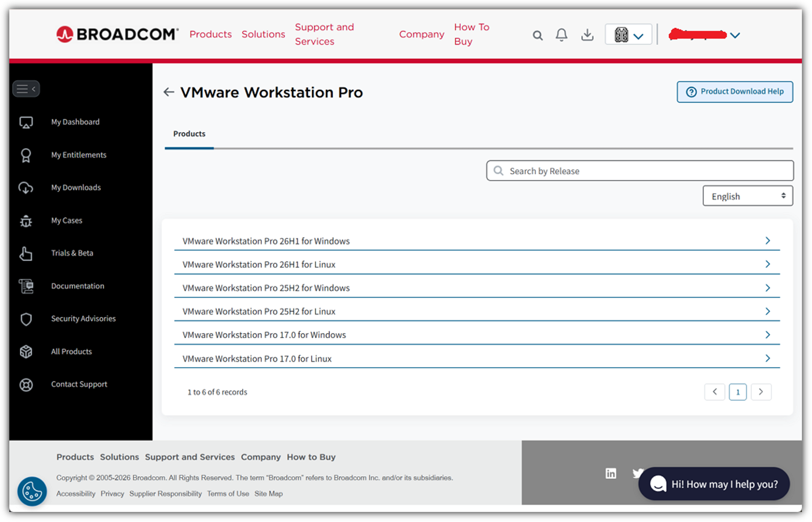Viewport: 812px width, 522px height.
Task: Click the Security Advisories shield icon
Action: 26,319
